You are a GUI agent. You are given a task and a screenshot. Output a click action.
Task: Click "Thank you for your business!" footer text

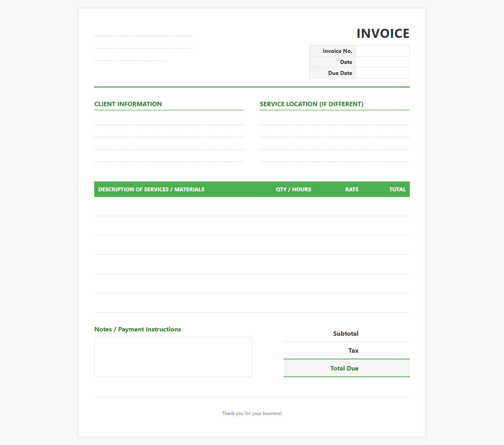point(252,413)
